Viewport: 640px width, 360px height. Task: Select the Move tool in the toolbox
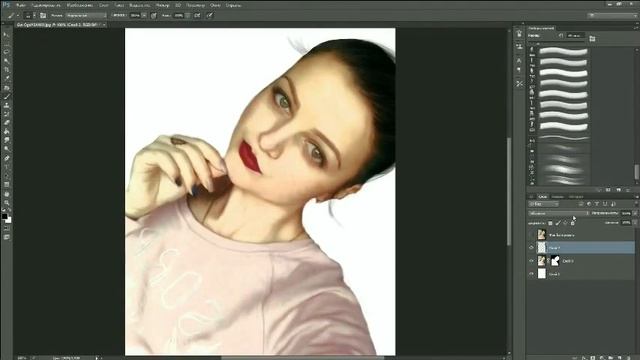(6, 35)
